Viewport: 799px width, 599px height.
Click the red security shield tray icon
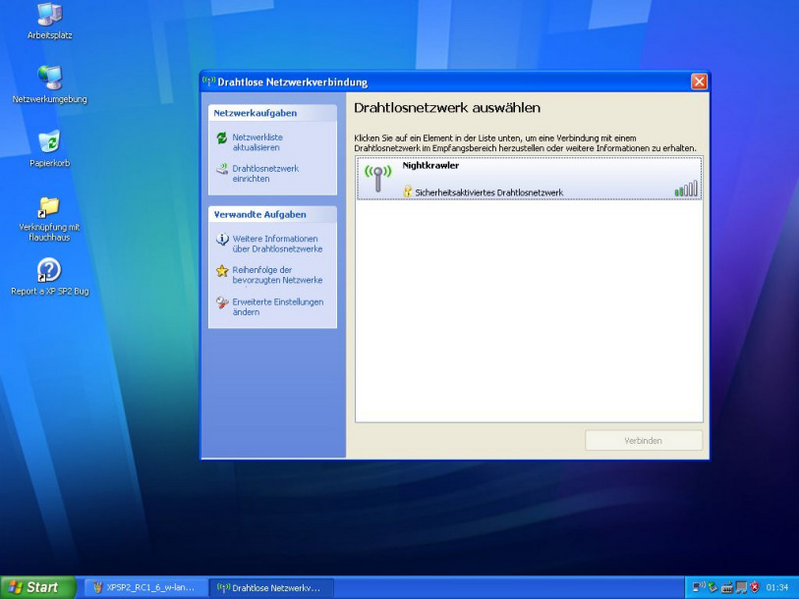(754, 587)
